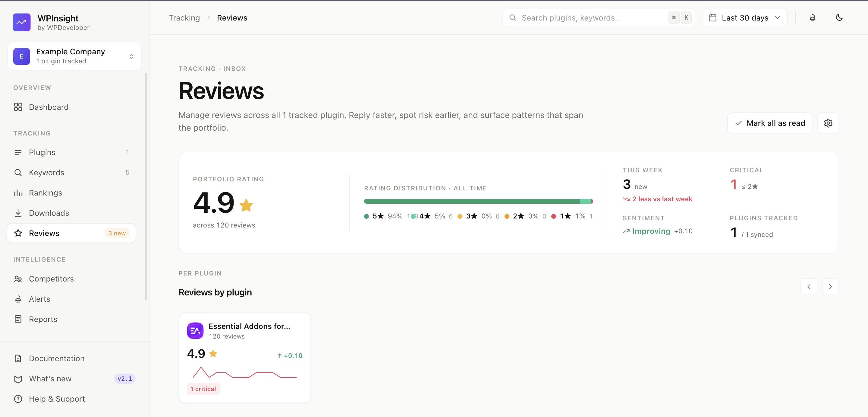
Task: Click the Dashboard grid icon
Action: point(18,107)
